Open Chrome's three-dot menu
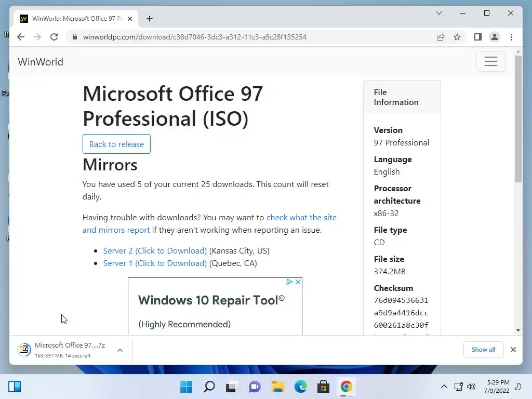532x399 pixels. tap(511, 37)
